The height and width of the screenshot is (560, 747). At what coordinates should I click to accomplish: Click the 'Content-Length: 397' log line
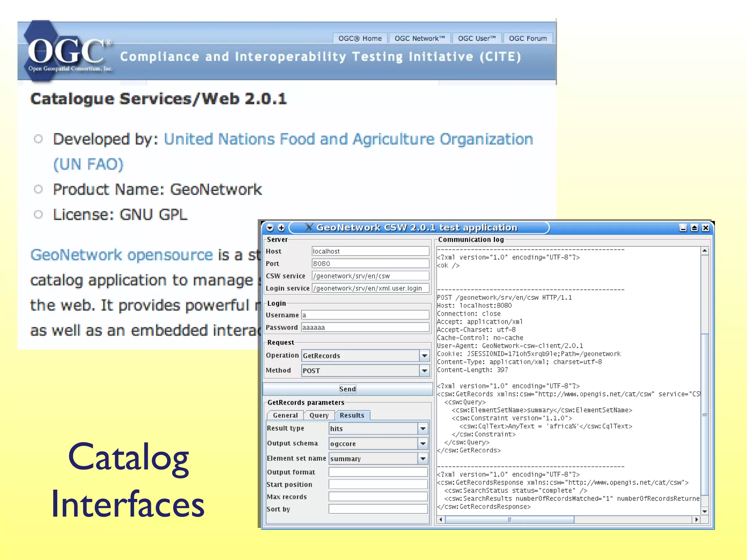pyautogui.click(x=472, y=370)
